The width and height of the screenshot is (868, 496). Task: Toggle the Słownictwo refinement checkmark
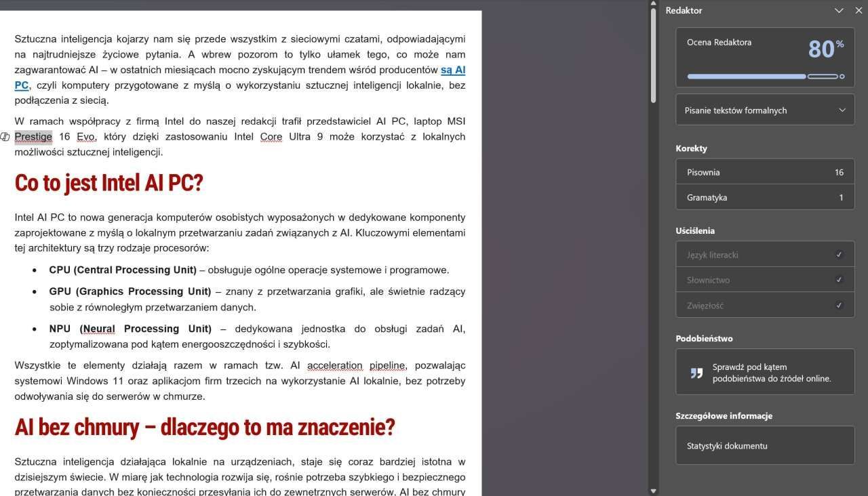tap(839, 280)
